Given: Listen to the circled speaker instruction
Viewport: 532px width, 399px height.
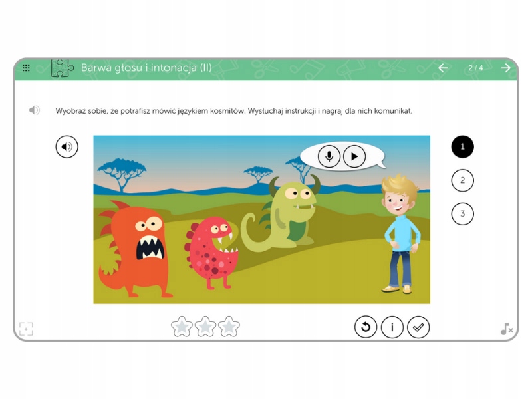Looking at the screenshot, I should click(67, 146).
